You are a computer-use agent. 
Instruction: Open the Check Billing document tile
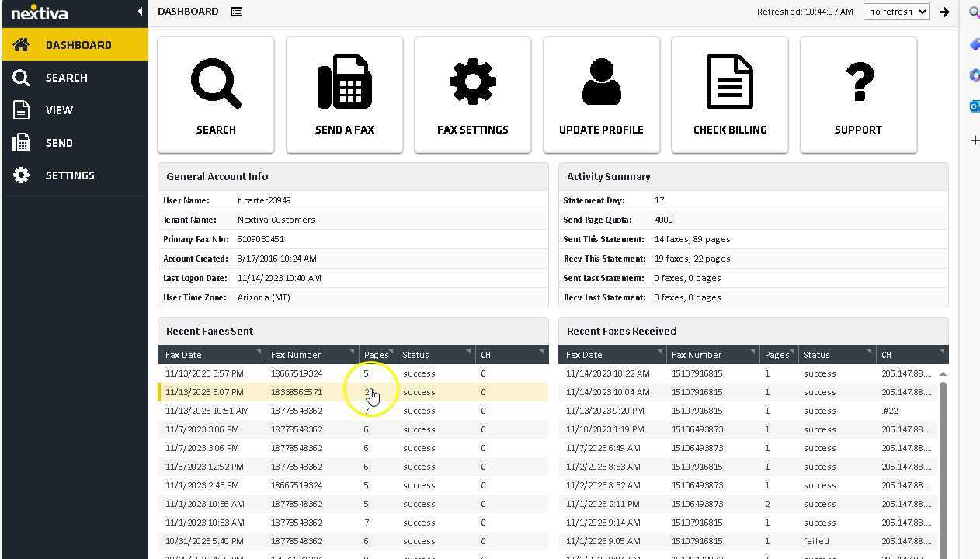(x=730, y=95)
